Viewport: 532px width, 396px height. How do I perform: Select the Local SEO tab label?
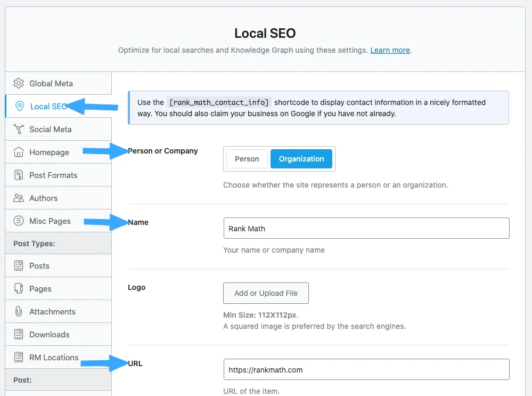(x=48, y=106)
